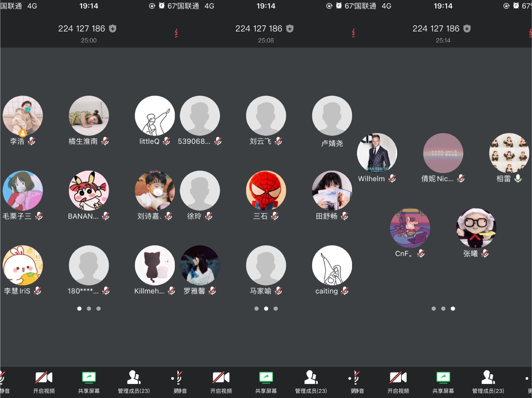Tap muted mic icon beside Killmeh...
Screen dimensions: 532x398
tap(172, 291)
